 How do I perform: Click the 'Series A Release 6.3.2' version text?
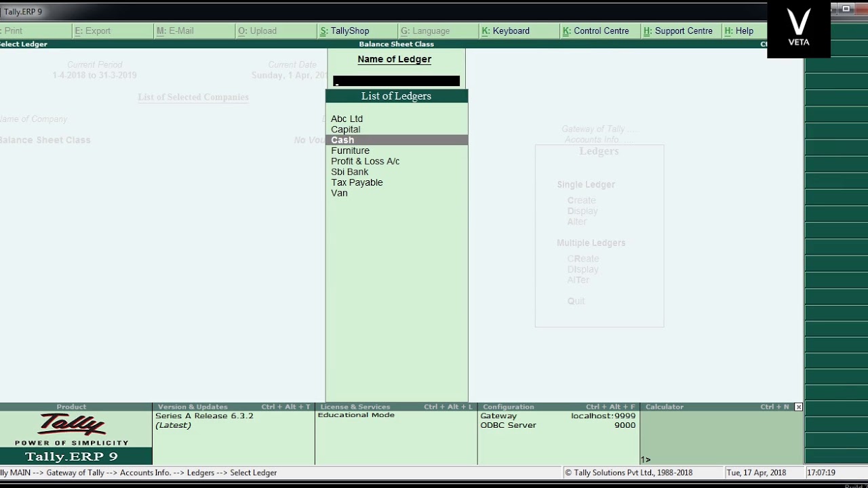(x=204, y=415)
